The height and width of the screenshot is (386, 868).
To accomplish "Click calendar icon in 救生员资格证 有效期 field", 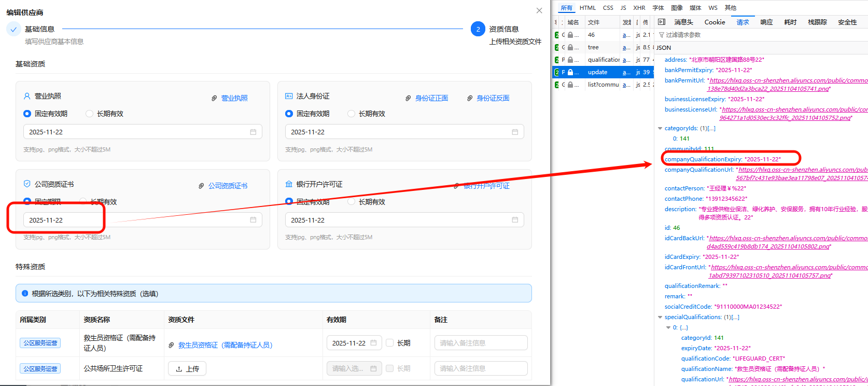I will click(374, 343).
